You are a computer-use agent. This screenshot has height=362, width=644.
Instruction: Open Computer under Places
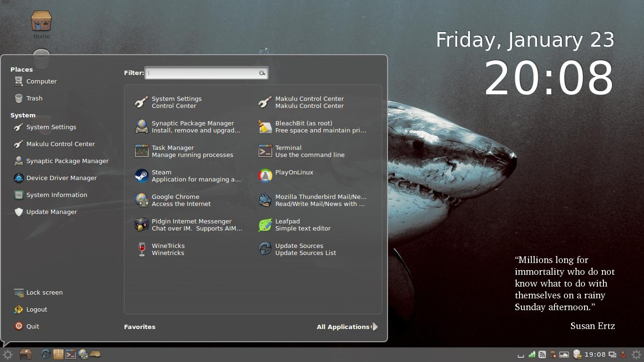pyautogui.click(x=35, y=82)
